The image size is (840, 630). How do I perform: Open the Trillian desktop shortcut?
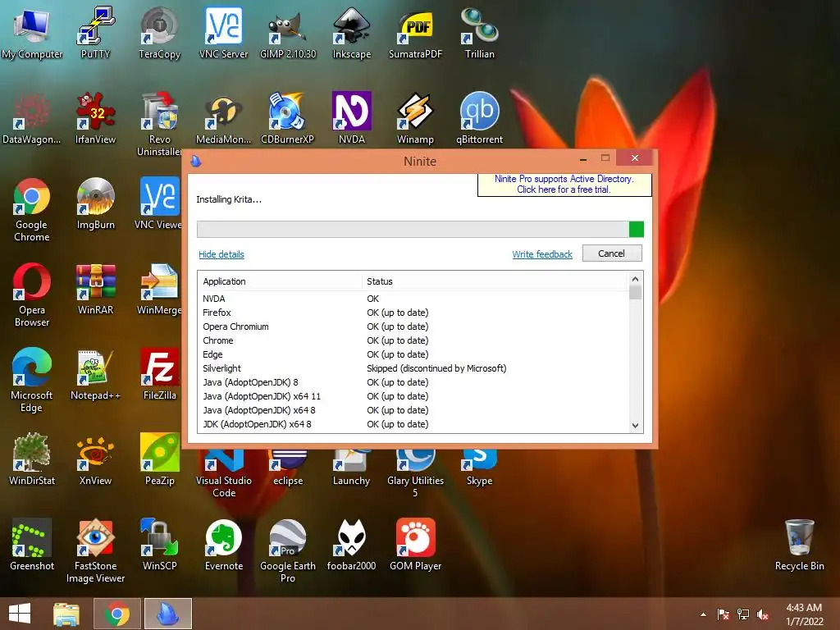point(479,32)
